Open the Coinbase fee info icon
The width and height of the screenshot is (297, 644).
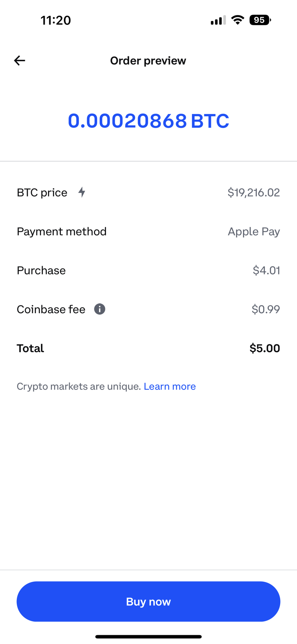pos(100,309)
